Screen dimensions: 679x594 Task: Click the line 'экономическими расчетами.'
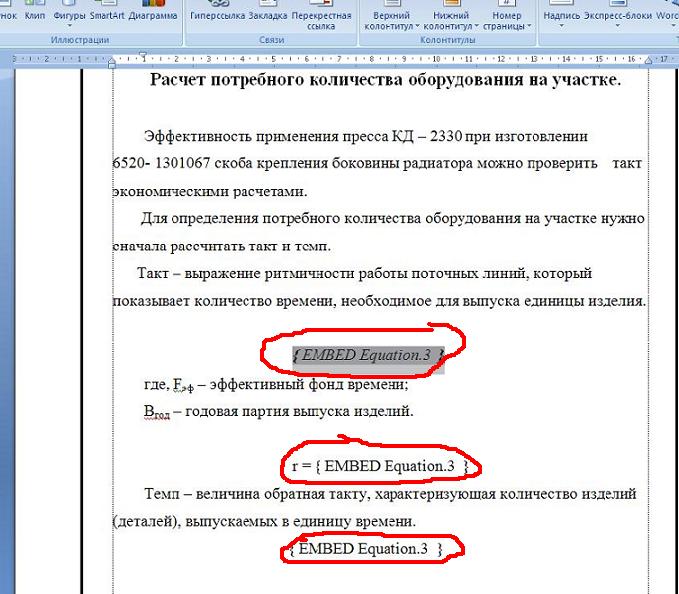(210, 191)
